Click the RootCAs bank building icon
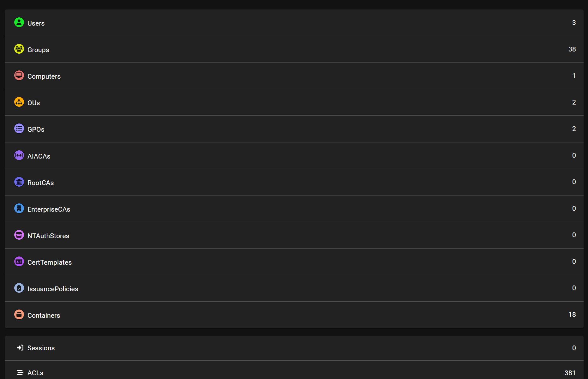The width and height of the screenshot is (588, 379). pyautogui.click(x=19, y=182)
